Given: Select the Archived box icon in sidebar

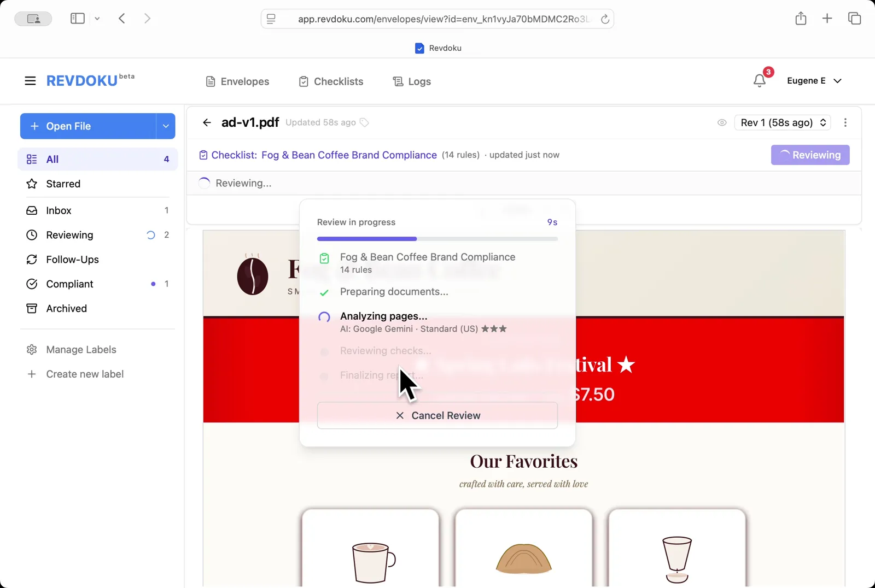Looking at the screenshot, I should tap(32, 308).
